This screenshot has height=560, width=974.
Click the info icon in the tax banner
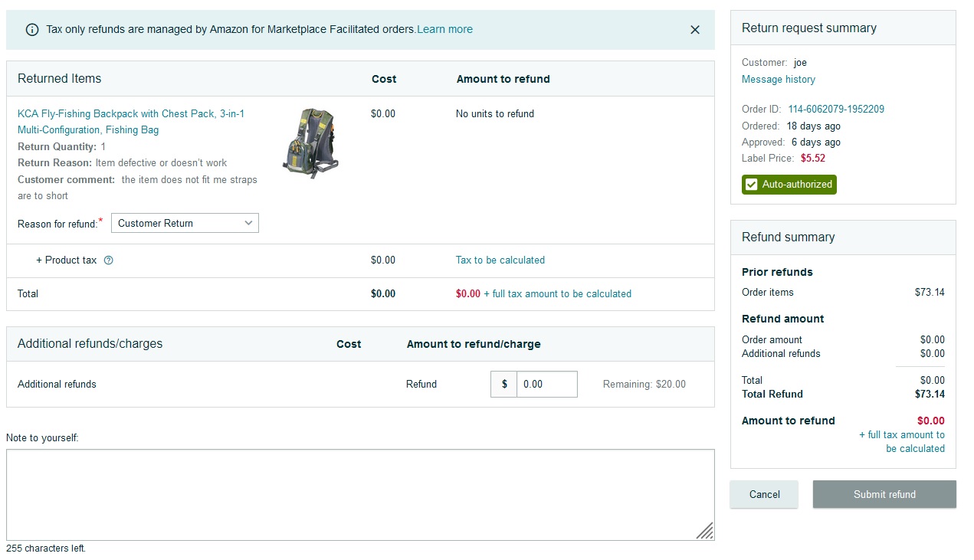click(x=32, y=30)
